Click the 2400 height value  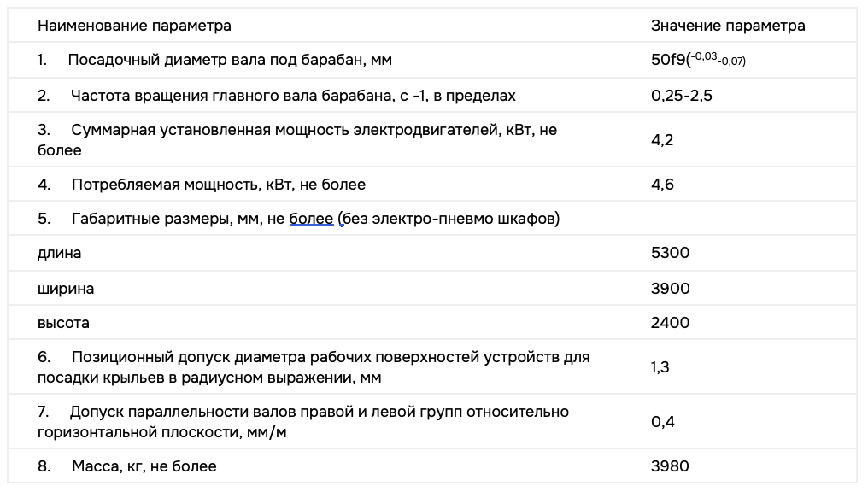(x=670, y=324)
